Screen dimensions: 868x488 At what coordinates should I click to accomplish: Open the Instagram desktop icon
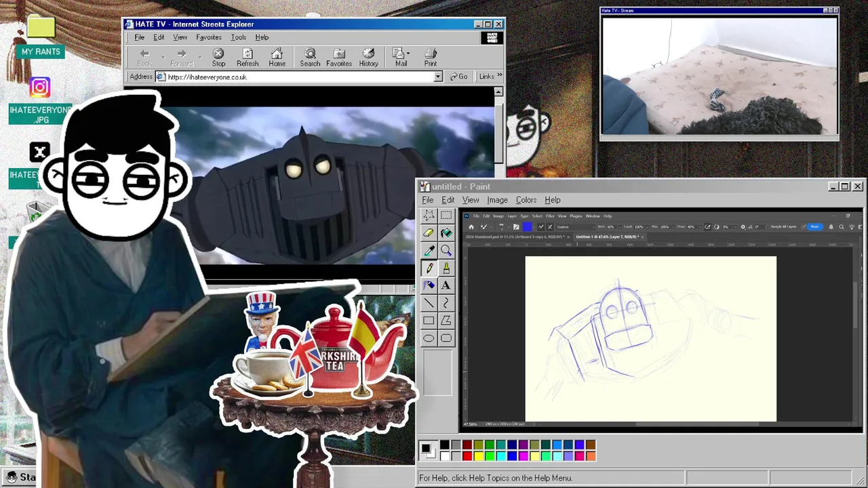coord(40,87)
